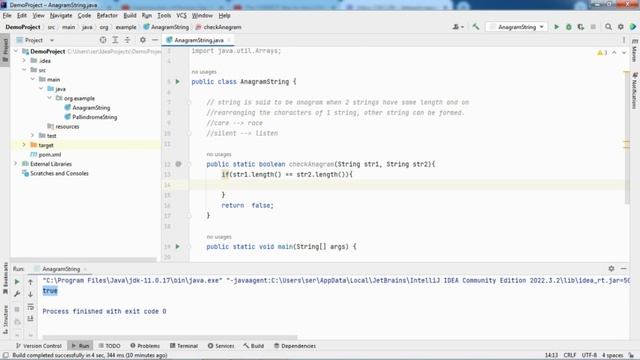Open the wrench icon in the Run panel

click(17, 294)
